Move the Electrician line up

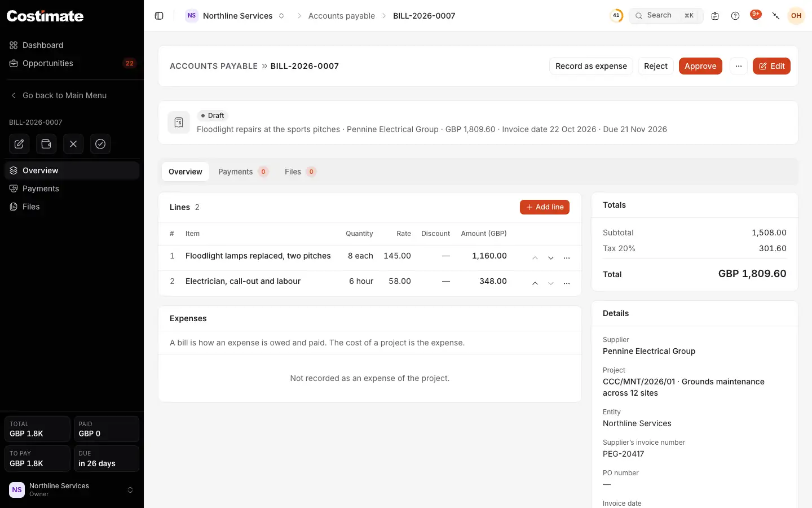tap(535, 283)
